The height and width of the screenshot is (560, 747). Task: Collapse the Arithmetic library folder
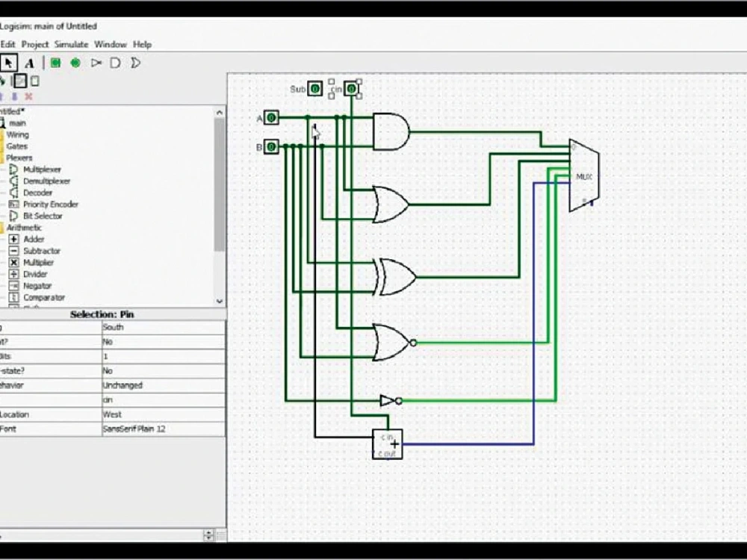tap(24, 228)
